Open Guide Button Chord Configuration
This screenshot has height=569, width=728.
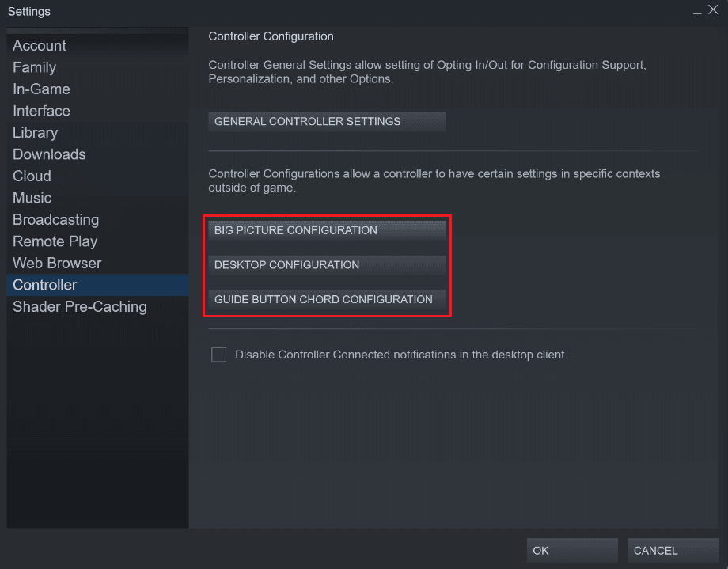[x=327, y=300]
